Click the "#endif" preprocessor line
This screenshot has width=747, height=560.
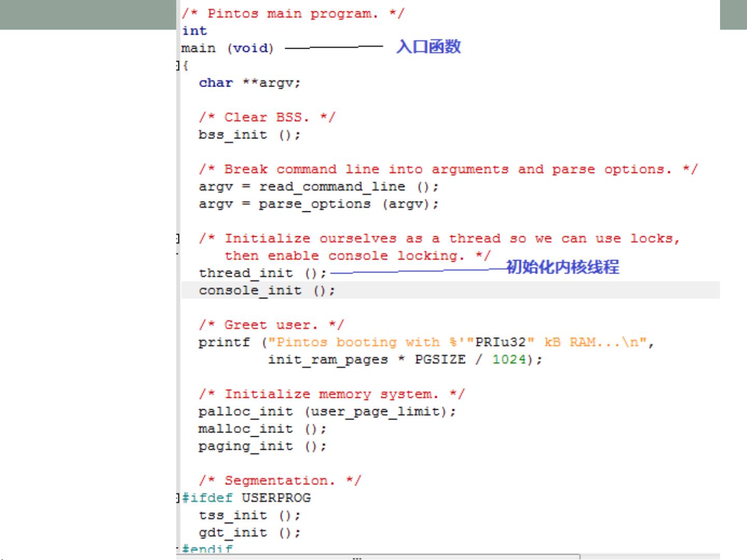pyautogui.click(x=207, y=549)
